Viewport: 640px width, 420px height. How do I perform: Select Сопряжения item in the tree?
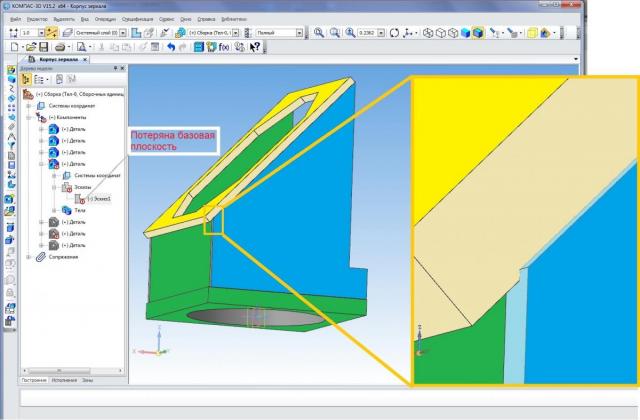coord(62,257)
